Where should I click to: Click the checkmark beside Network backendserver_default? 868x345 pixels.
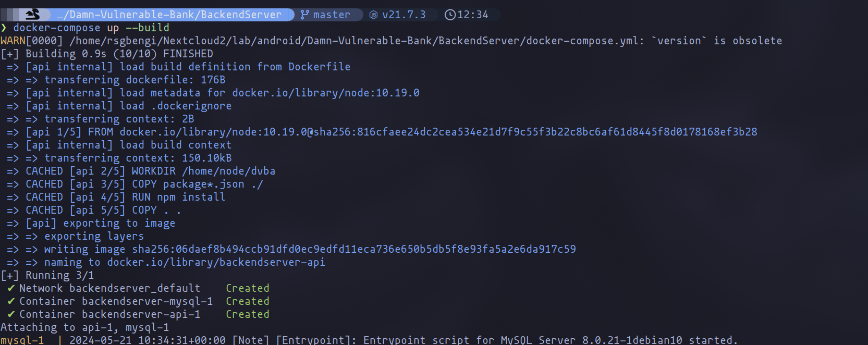click(x=11, y=288)
